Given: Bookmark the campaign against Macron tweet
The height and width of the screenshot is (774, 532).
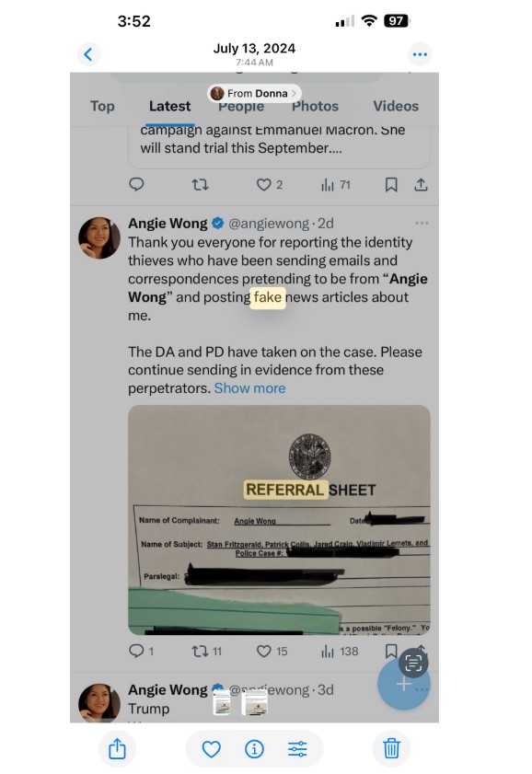Looking at the screenshot, I should pos(391,185).
